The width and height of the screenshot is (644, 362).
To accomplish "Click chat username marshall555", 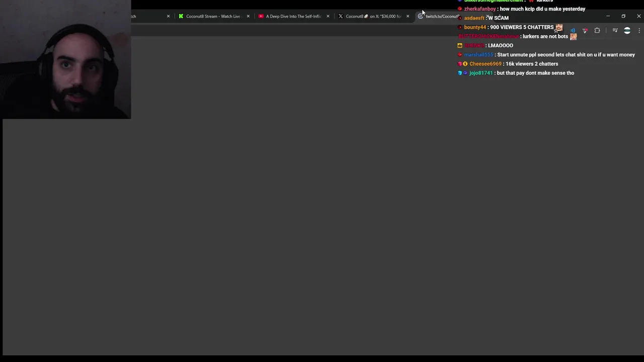I will (x=478, y=55).
